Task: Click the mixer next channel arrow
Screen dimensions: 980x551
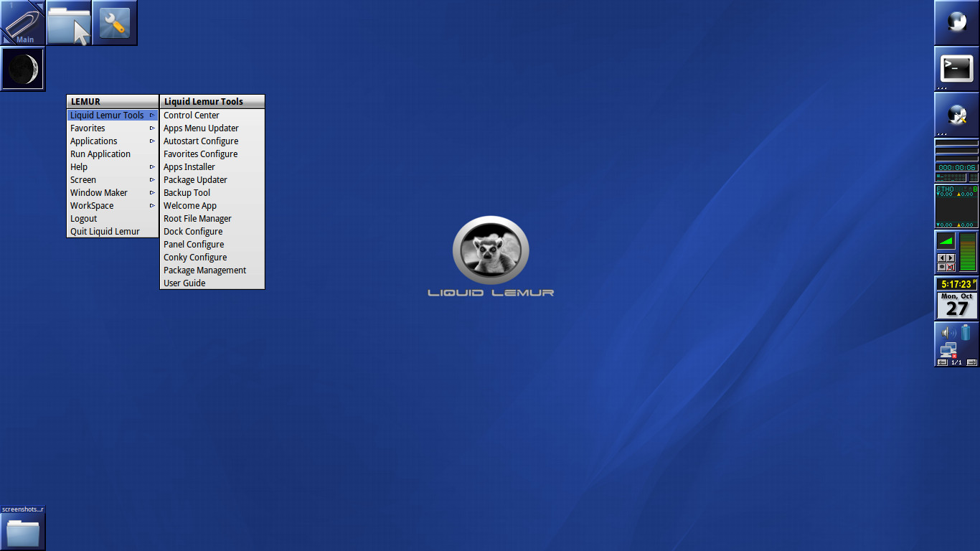Action: point(951,258)
